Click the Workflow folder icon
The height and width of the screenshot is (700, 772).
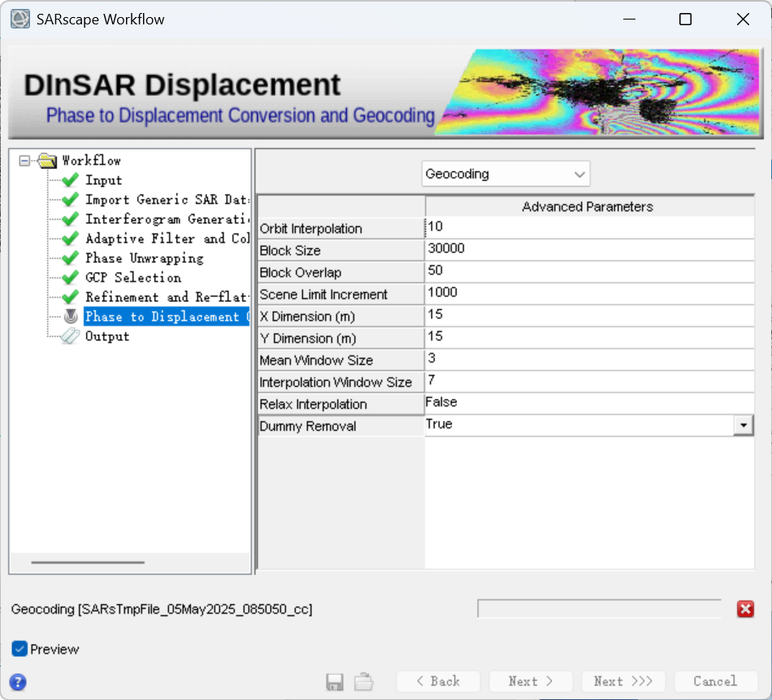tap(47, 161)
